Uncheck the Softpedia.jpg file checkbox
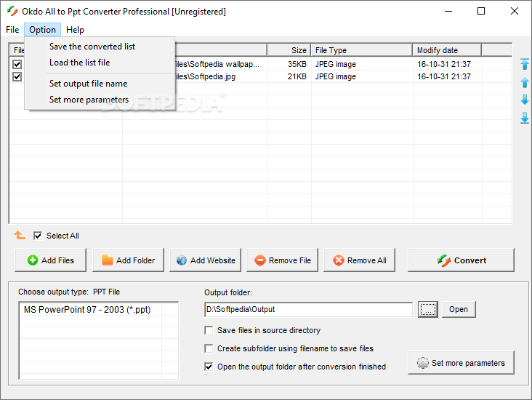The height and width of the screenshot is (400, 532). [x=17, y=77]
